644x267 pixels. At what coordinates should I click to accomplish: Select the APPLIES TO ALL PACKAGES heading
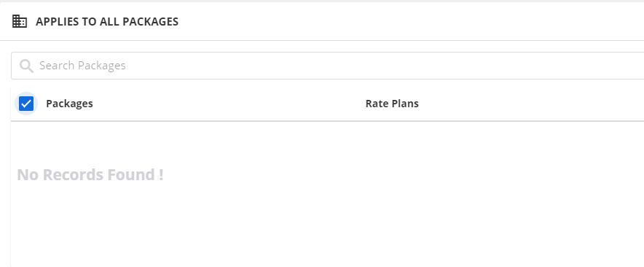point(107,21)
